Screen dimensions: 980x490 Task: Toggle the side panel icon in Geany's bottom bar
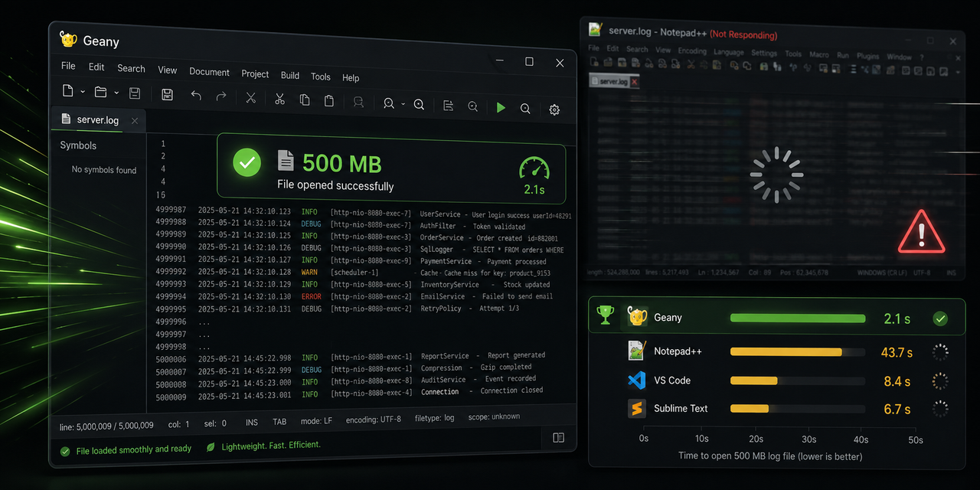click(x=559, y=438)
